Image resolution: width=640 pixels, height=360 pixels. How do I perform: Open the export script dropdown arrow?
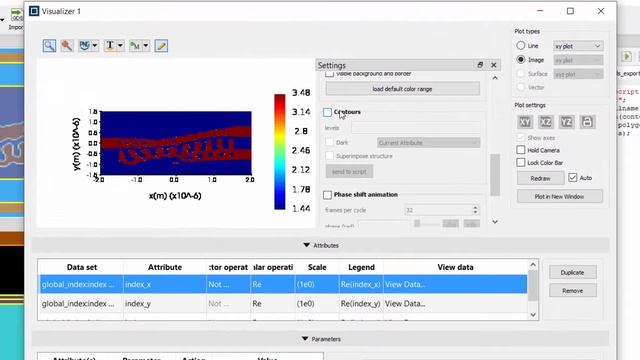click(146, 46)
